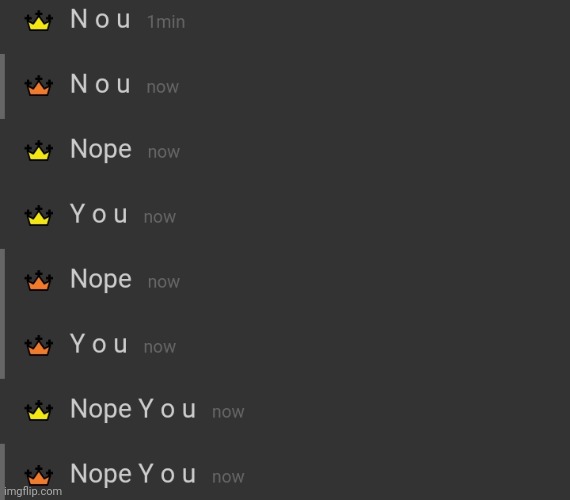
Task: Select the orange crown beside 'Y o u'
Action: 39,345
